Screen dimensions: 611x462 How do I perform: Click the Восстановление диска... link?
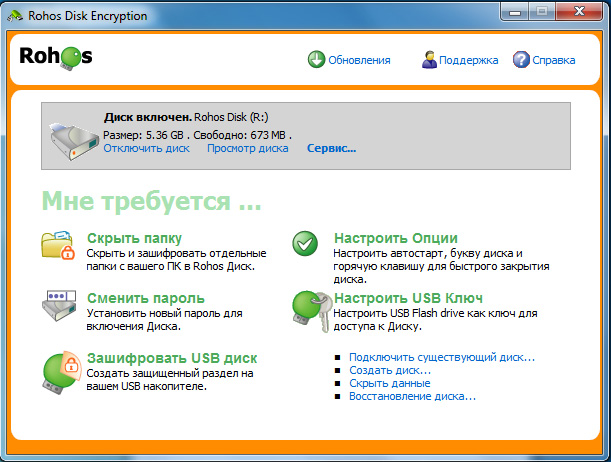click(x=412, y=396)
